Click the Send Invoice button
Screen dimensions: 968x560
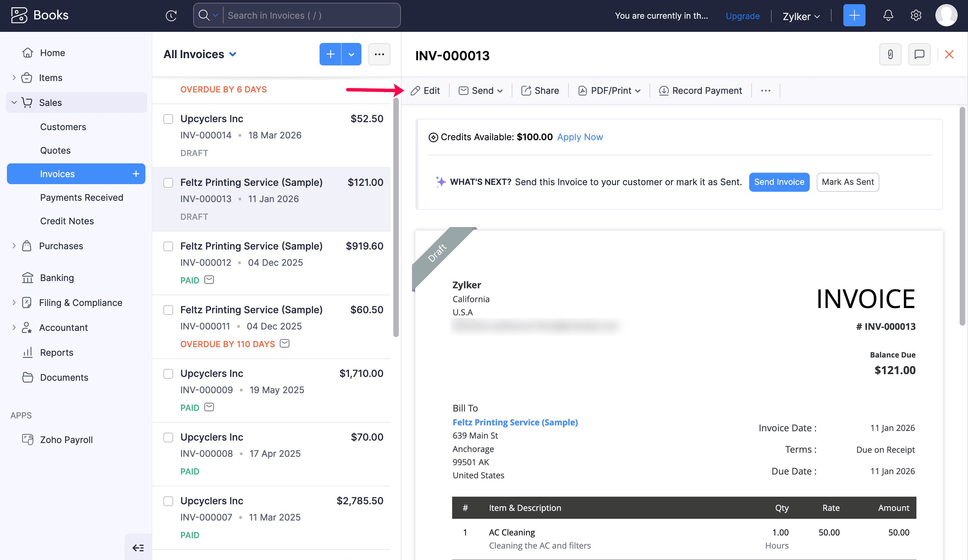779,182
